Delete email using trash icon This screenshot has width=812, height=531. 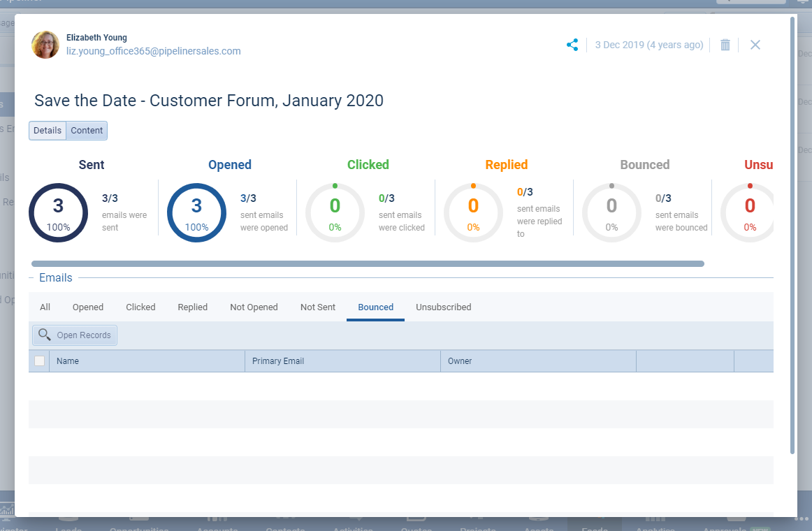pyautogui.click(x=725, y=45)
